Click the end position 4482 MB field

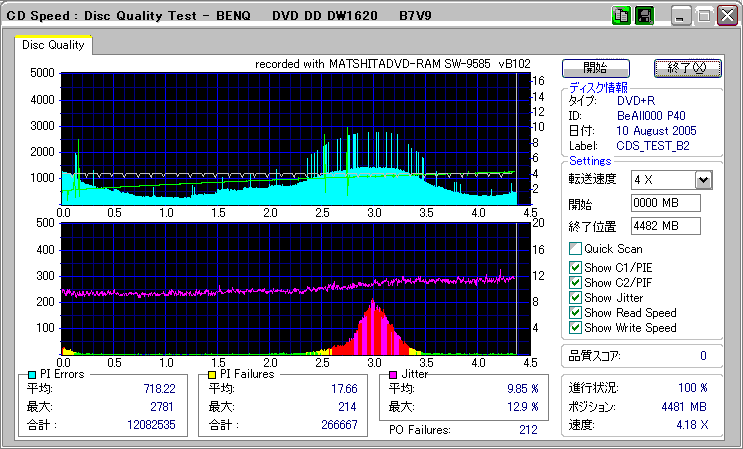[665, 225]
